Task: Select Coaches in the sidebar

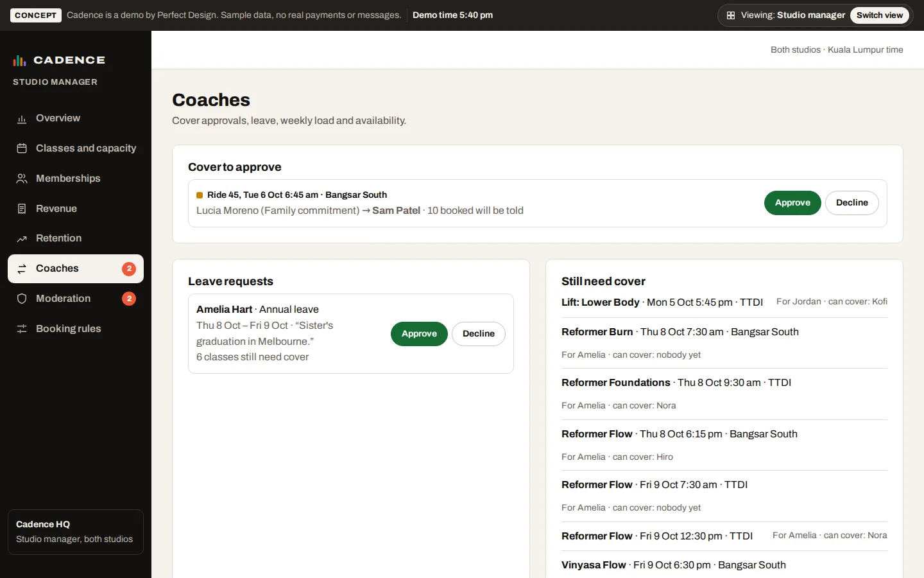Action: point(76,268)
